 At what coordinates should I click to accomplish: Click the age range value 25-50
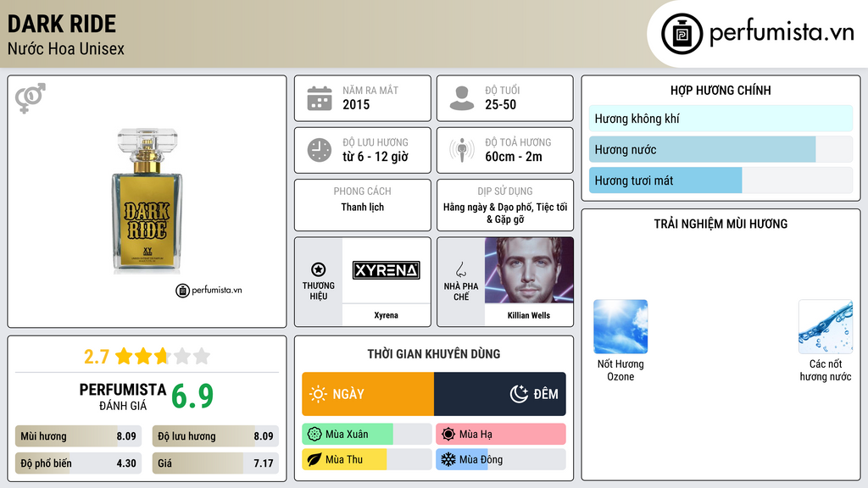[500, 104]
